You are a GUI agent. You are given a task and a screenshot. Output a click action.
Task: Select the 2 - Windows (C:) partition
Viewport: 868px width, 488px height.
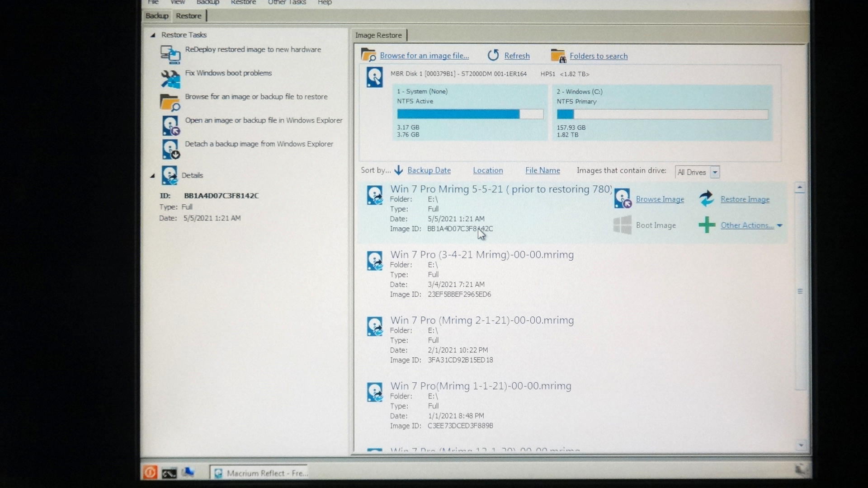pos(662,113)
